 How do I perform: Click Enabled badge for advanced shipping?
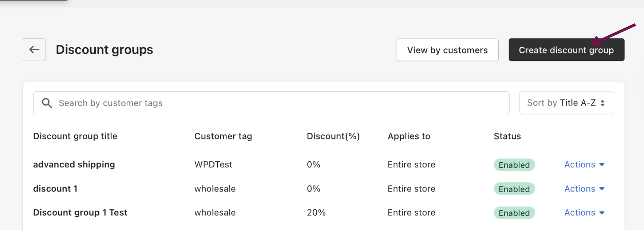[514, 165]
